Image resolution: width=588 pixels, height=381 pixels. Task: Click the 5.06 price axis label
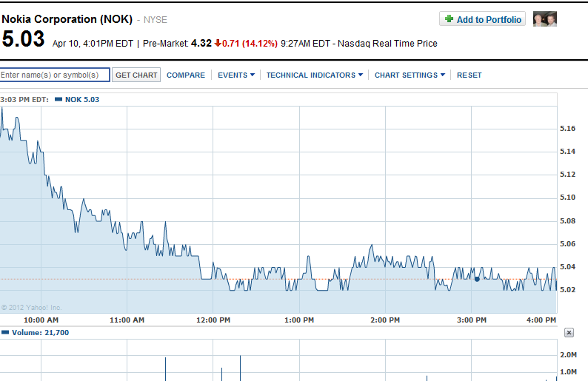coord(567,244)
